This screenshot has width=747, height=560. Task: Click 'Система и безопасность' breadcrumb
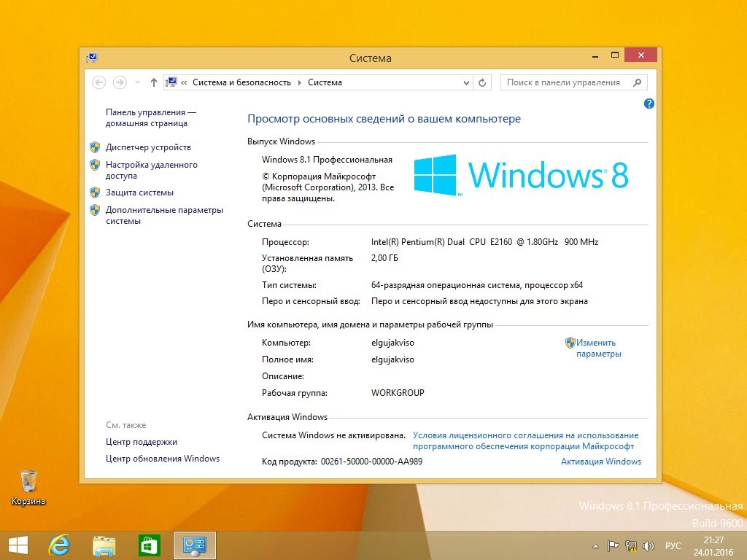241,82
